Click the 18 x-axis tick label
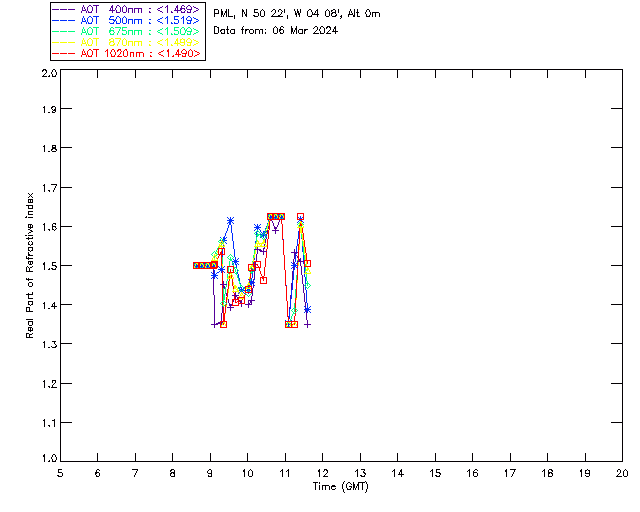The width and height of the screenshot is (640, 512). (x=547, y=473)
